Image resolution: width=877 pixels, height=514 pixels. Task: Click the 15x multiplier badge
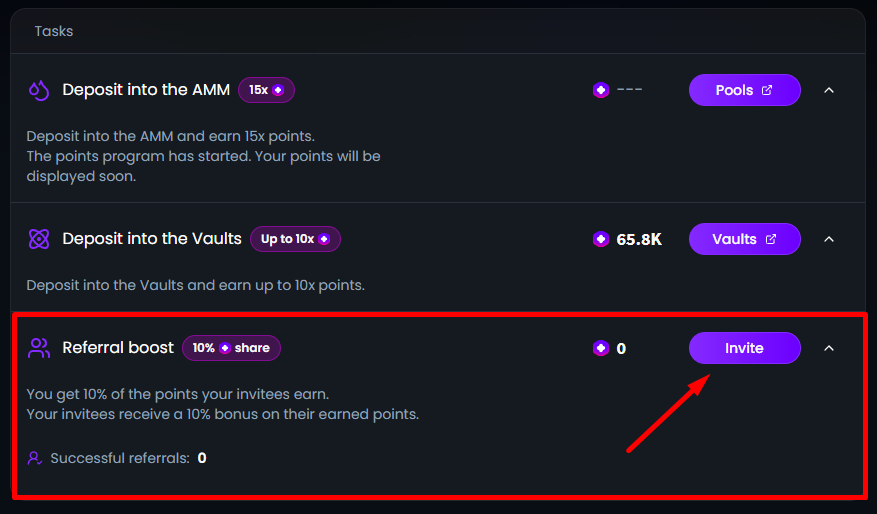tap(266, 90)
